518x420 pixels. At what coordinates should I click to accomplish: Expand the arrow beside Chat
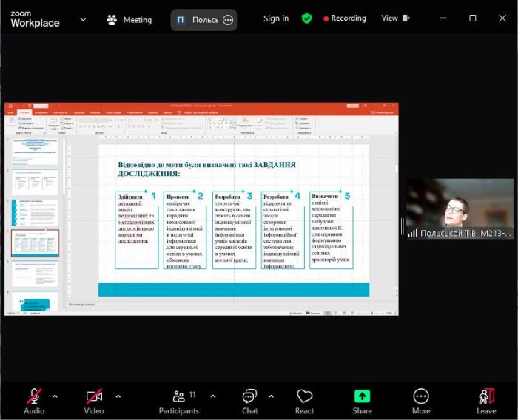point(272,396)
